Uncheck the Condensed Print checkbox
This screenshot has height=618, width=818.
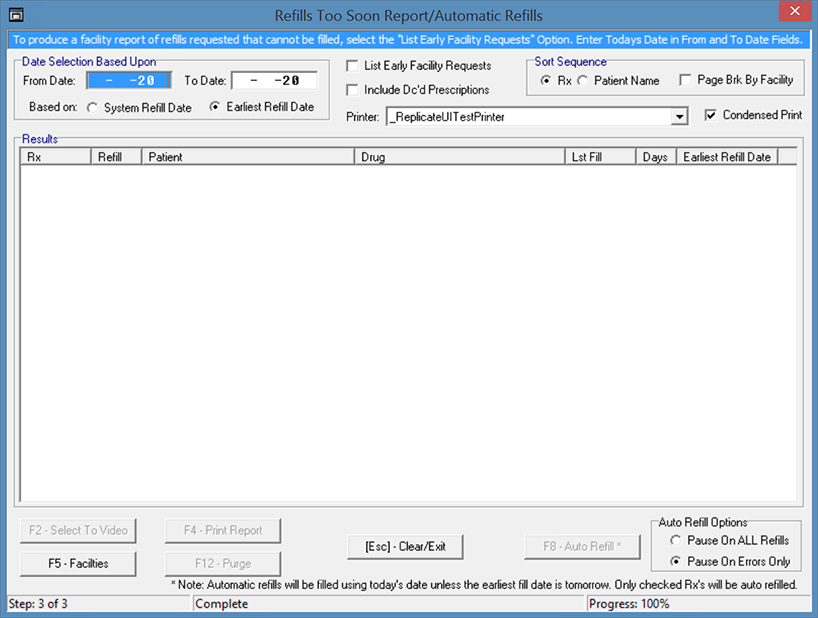710,115
